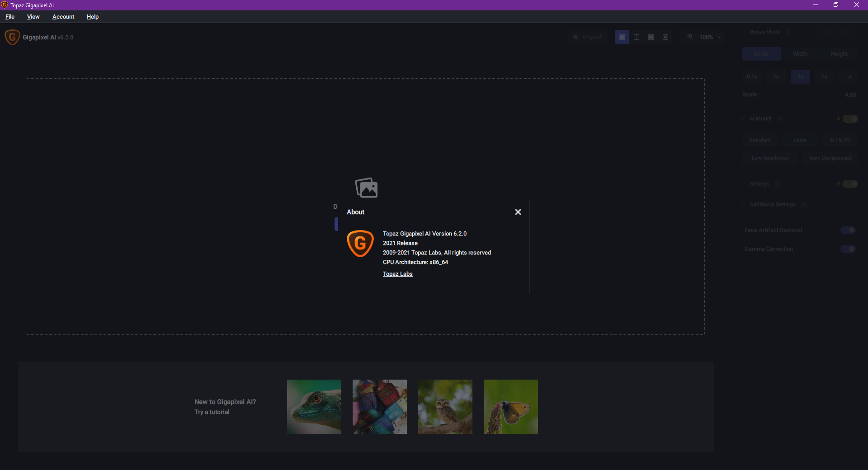The image size is (868, 470).
Task: Toggle Gamma Correction switch
Action: 848,249
